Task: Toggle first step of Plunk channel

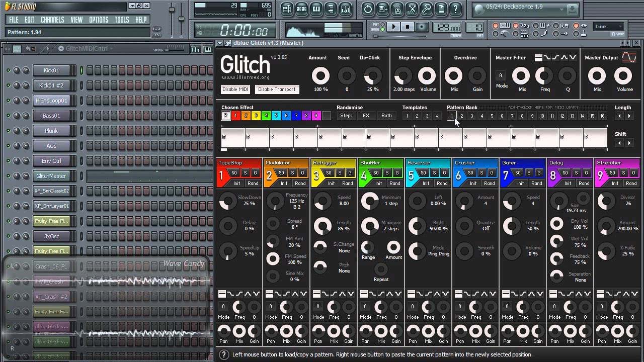Action: tap(90, 131)
